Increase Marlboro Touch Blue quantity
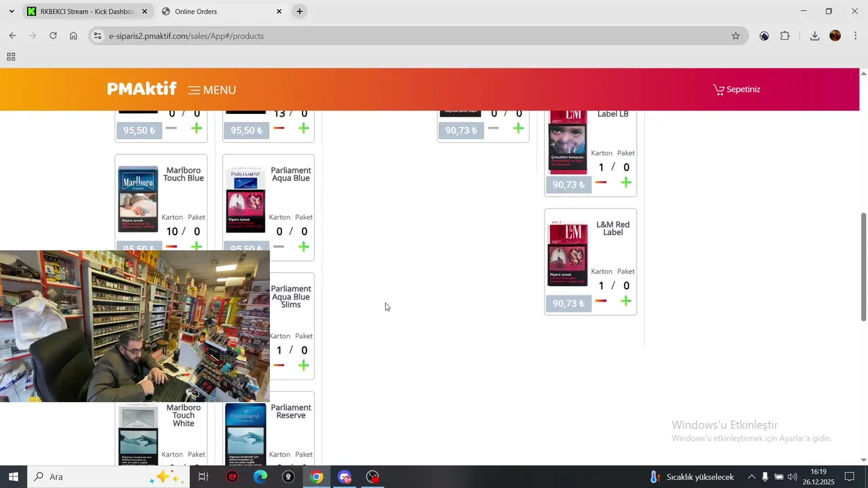Image resolution: width=868 pixels, height=488 pixels. tap(197, 247)
